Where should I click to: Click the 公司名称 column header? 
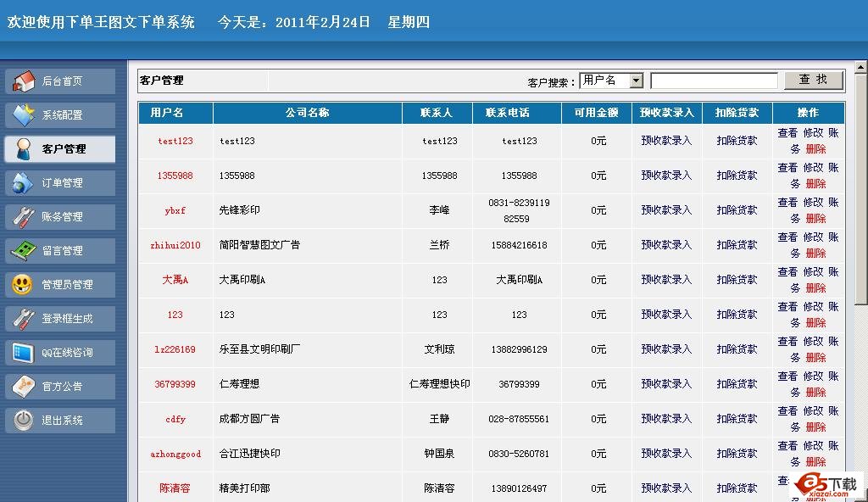point(307,113)
